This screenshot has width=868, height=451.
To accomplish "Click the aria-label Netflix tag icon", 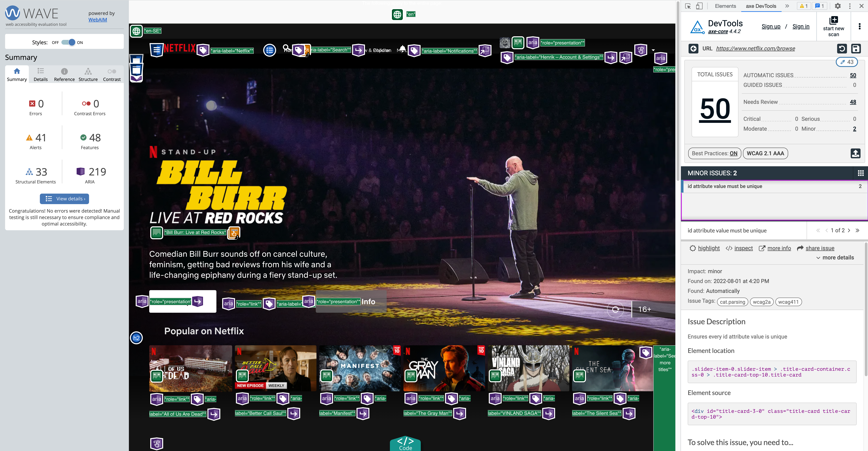I will (203, 51).
